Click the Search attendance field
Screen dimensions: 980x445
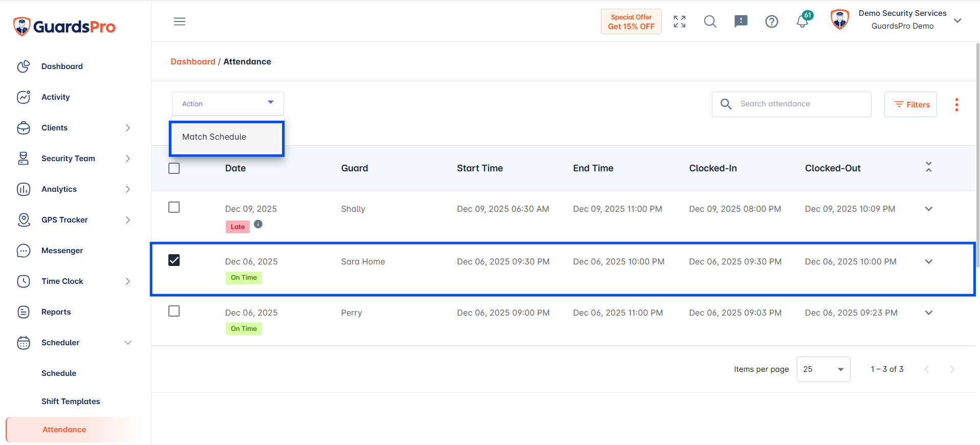pos(792,104)
